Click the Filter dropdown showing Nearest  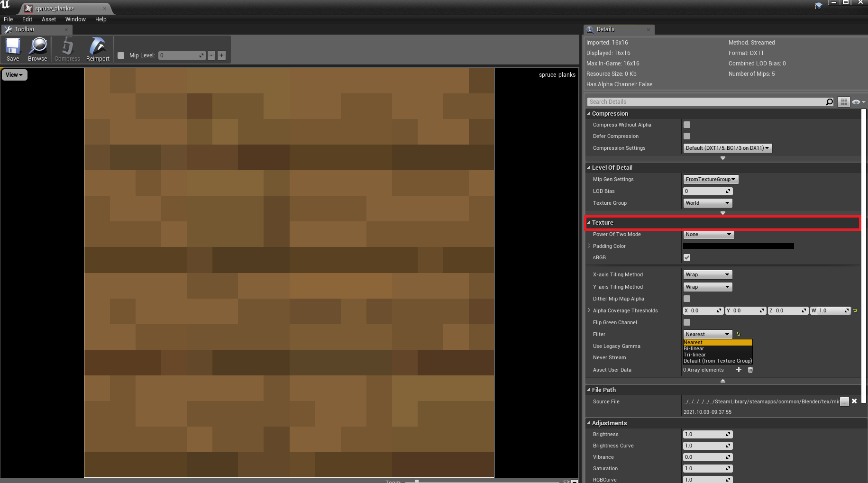click(x=708, y=334)
